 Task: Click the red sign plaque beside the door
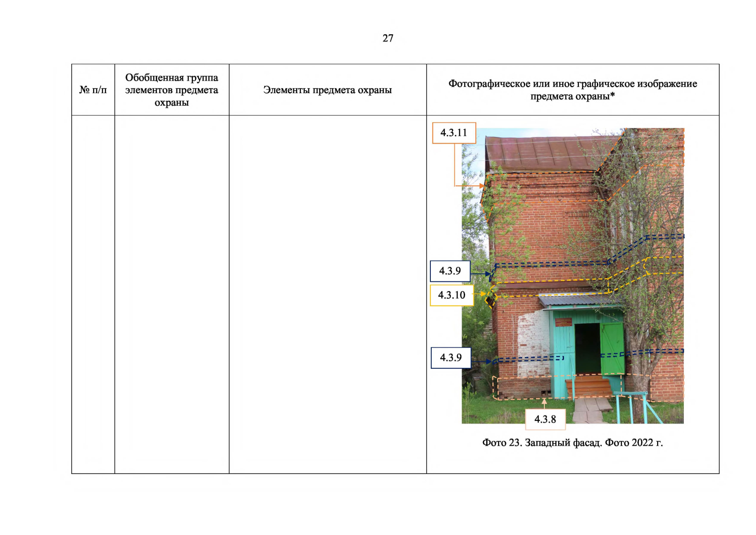click(563, 322)
